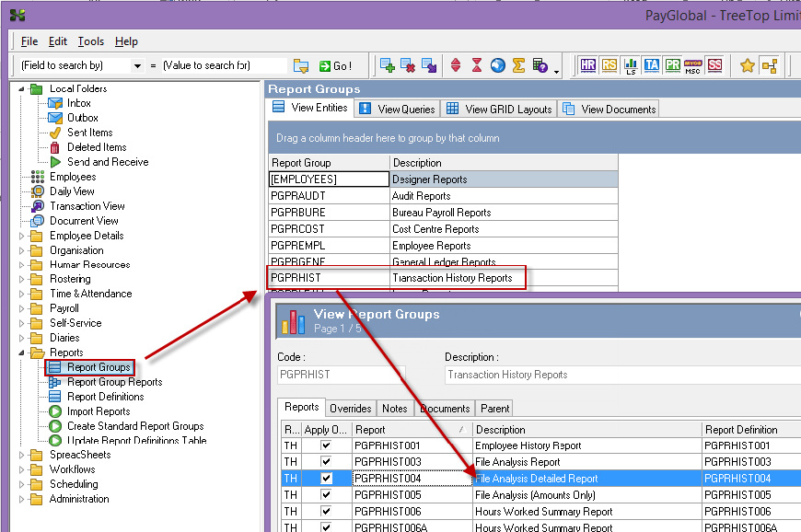This screenshot has height=532, width=801.
Task: Open the Overrides tab
Action: point(351,408)
